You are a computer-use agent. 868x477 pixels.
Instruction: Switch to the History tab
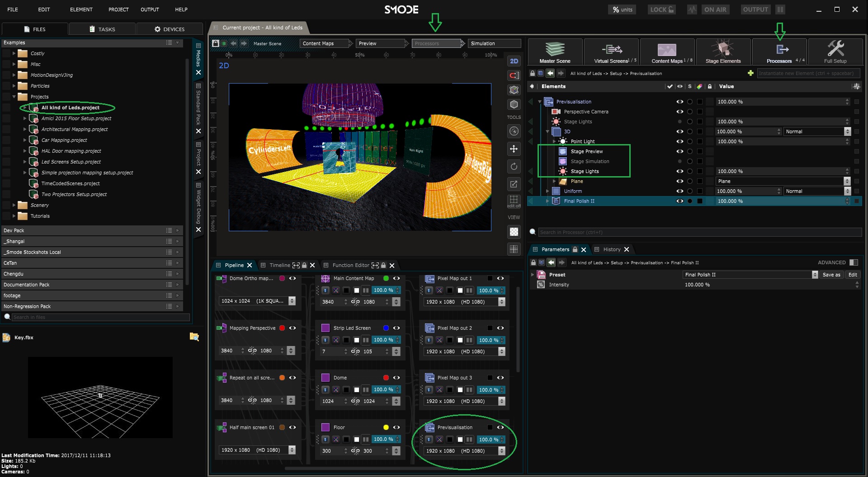click(x=612, y=249)
